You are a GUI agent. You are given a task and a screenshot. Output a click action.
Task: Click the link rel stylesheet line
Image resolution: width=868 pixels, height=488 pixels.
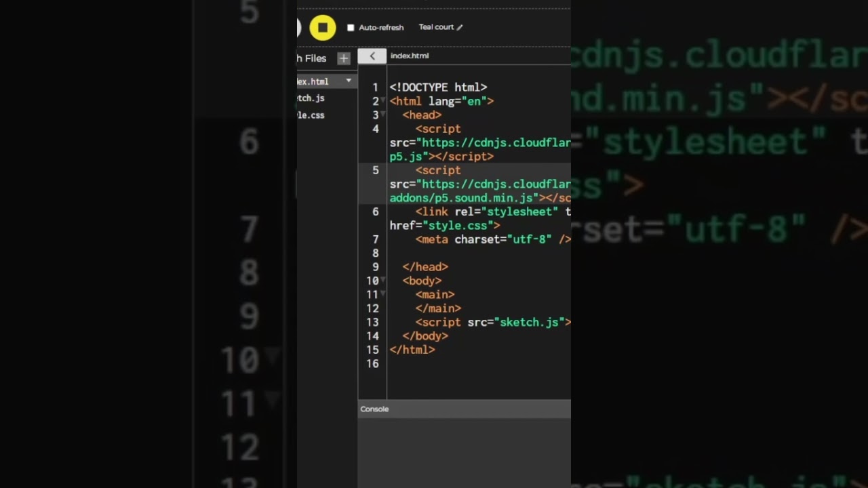coord(493,211)
